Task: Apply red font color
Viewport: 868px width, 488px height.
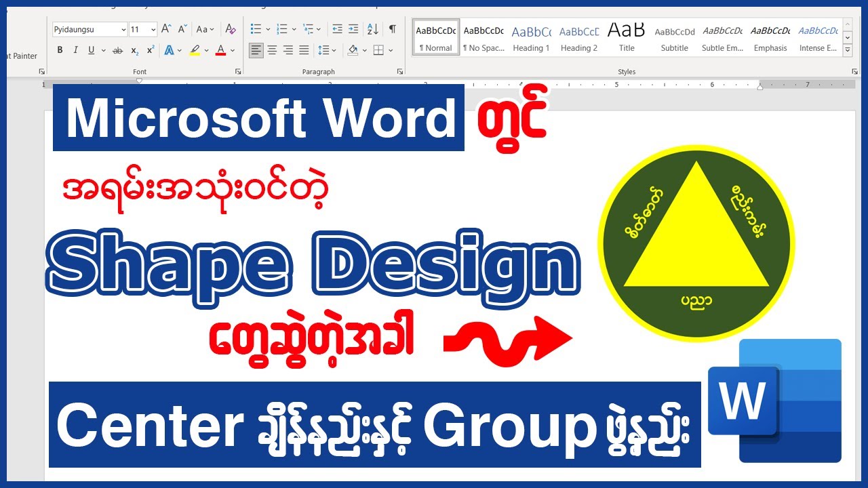Action: pos(220,50)
